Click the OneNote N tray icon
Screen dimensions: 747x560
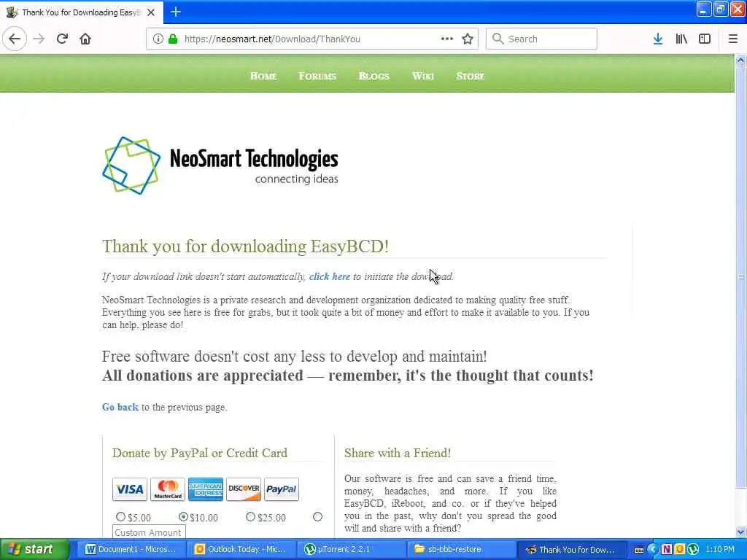pyautogui.click(x=667, y=550)
